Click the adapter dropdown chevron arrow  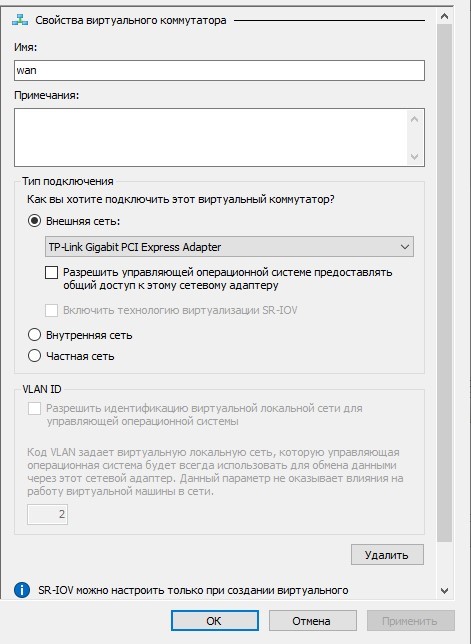[405, 247]
